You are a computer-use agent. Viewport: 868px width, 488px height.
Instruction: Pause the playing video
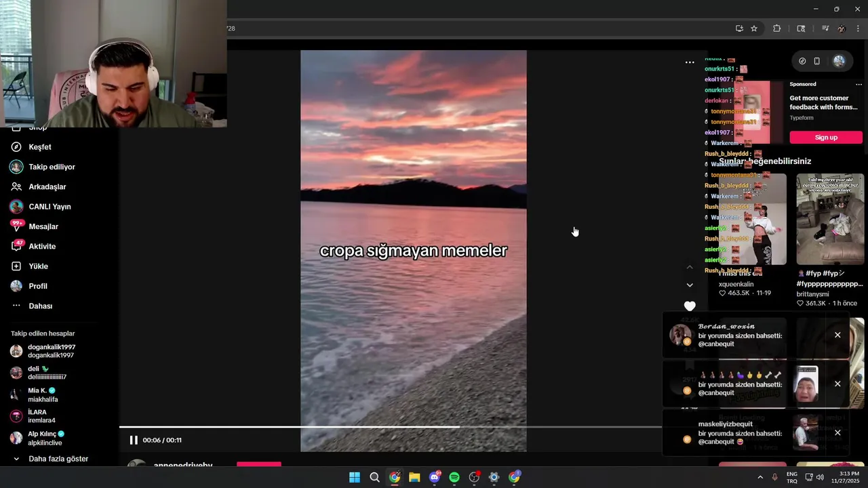point(134,440)
